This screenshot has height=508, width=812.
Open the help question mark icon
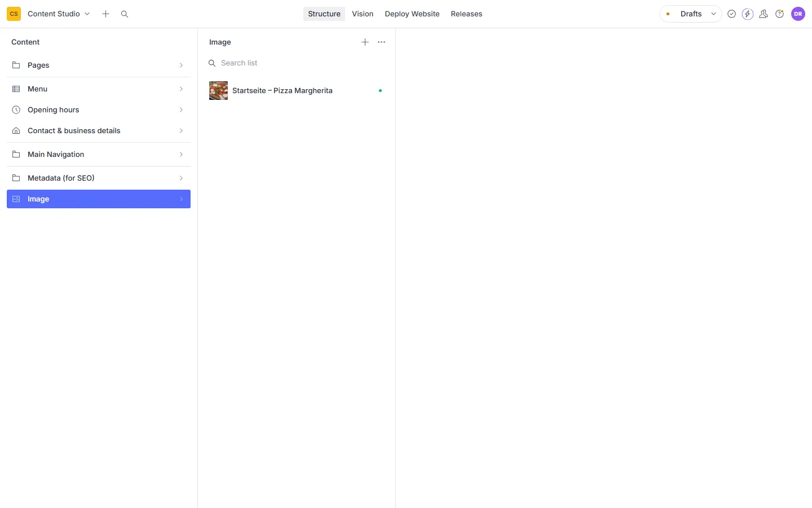(780, 14)
